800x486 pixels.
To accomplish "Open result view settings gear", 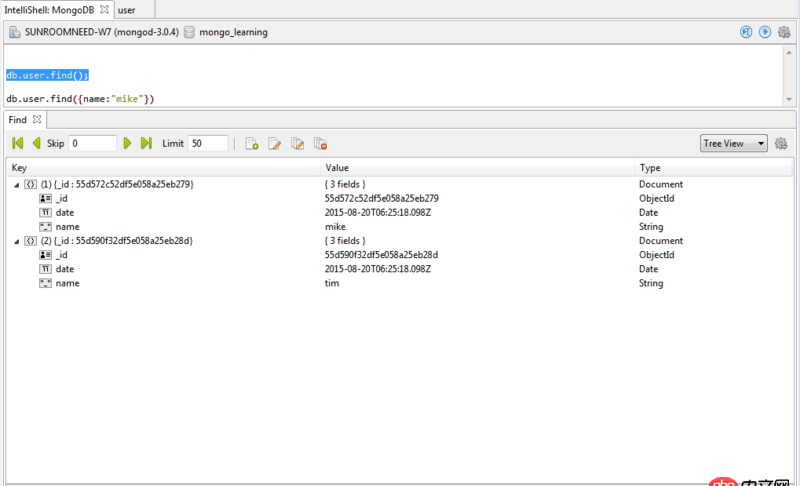I will [781, 143].
